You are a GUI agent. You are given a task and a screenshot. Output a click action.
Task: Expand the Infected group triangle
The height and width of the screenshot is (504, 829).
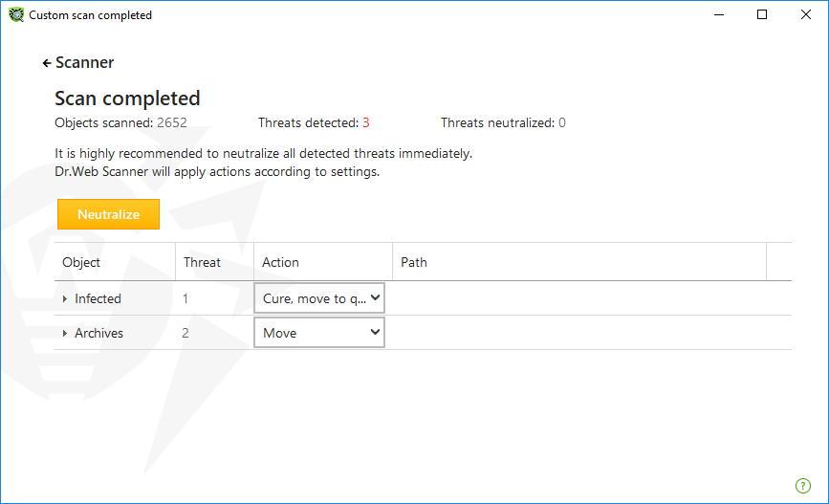coord(64,298)
